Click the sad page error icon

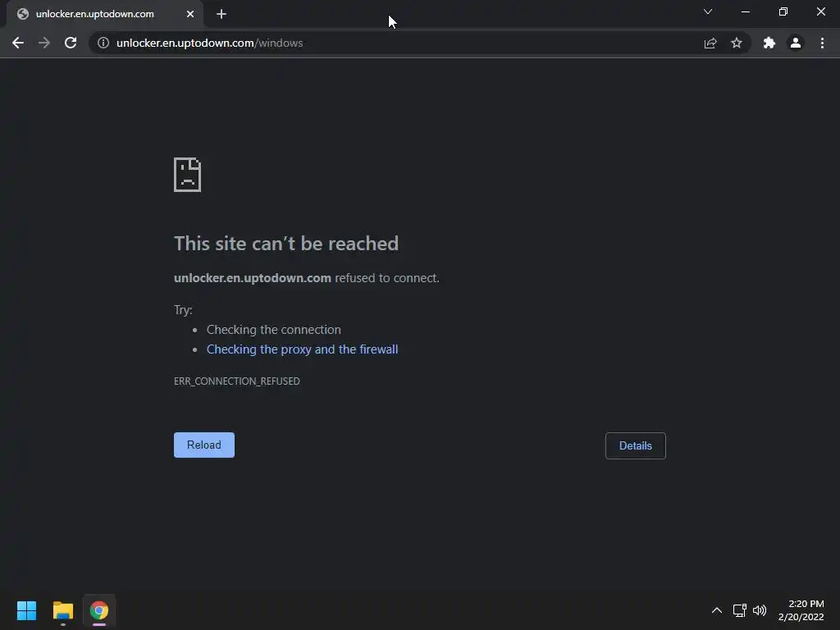point(188,175)
